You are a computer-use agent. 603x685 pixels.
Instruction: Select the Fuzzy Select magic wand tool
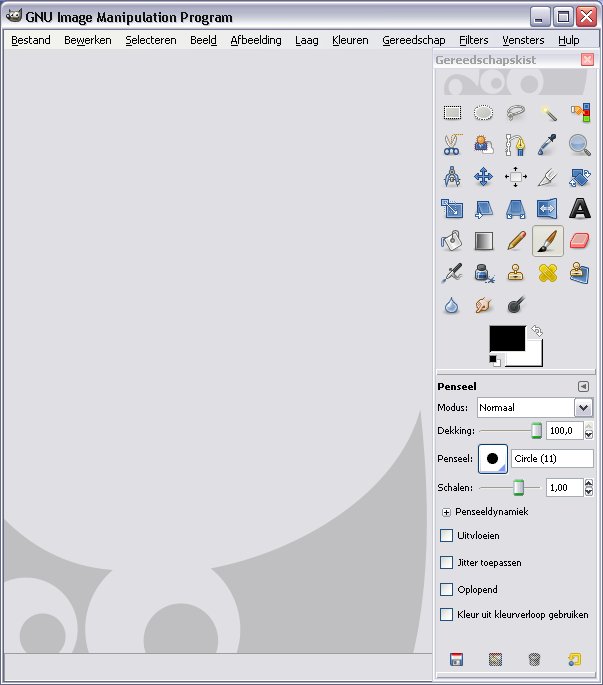click(x=548, y=113)
